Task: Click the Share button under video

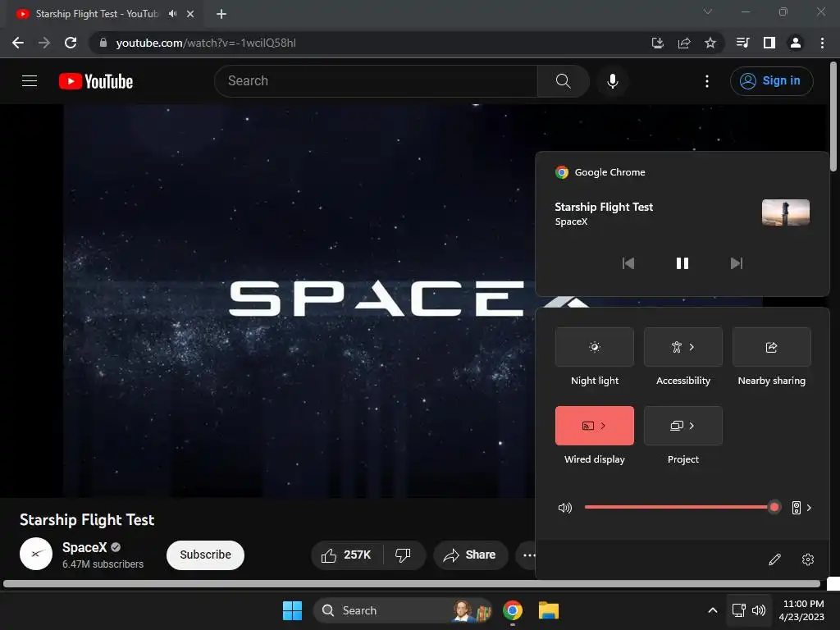Action: pos(470,555)
